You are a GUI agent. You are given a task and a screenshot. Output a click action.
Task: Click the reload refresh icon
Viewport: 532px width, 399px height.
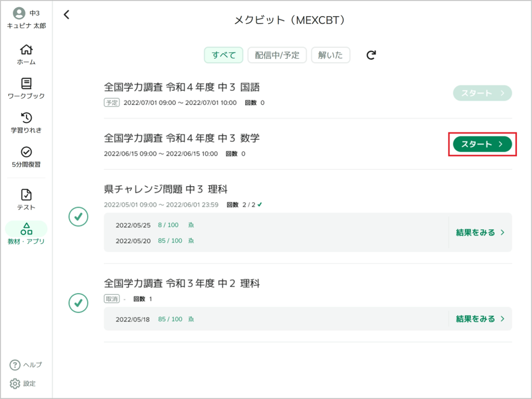(x=371, y=55)
